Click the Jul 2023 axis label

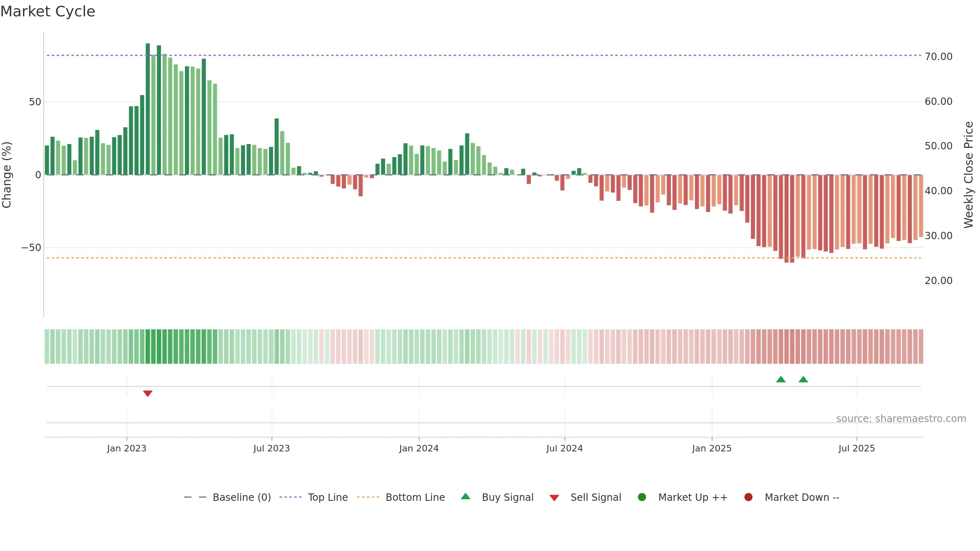272,448
